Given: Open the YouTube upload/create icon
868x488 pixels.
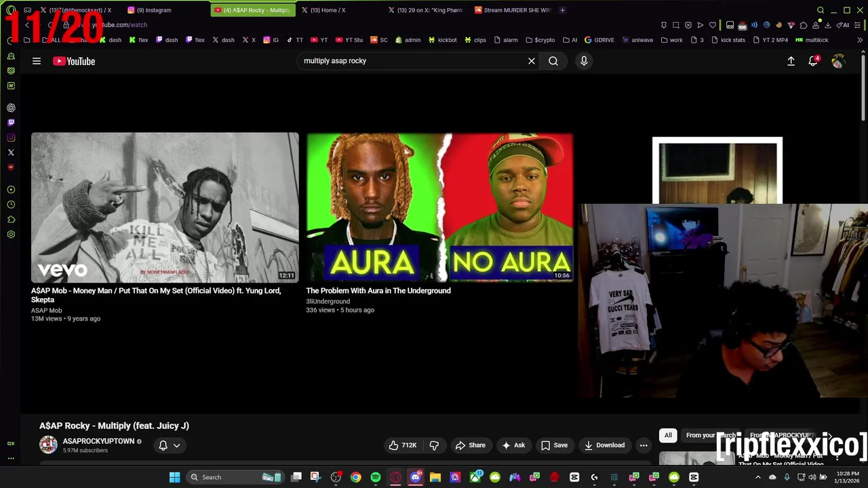Looking at the screenshot, I should (791, 61).
